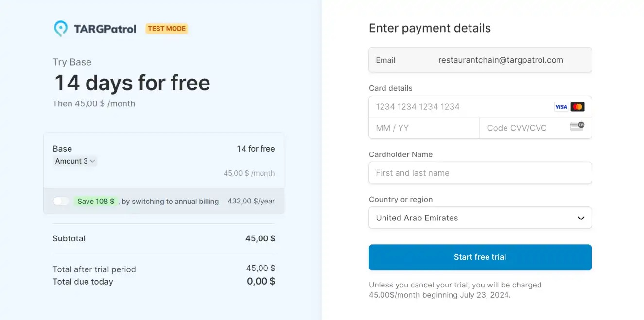
Task: Click the Save 108 $ highlighted label
Action: tap(96, 201)
